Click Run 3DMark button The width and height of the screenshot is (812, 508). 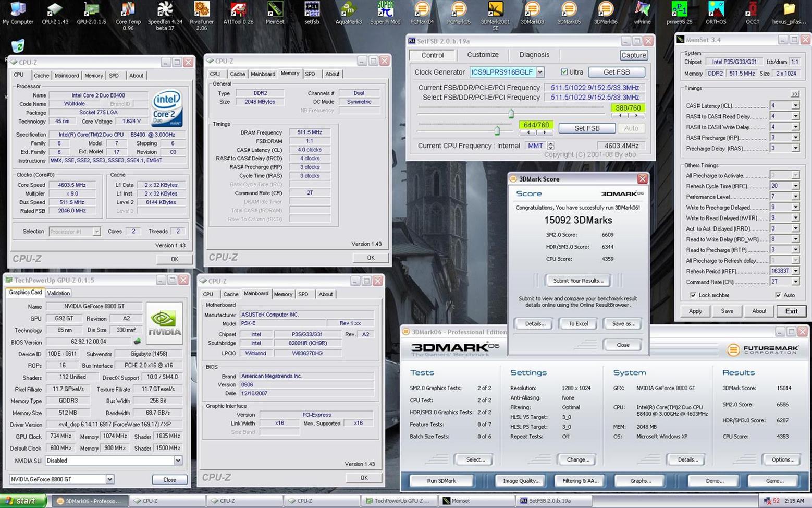tap(441, 481)
